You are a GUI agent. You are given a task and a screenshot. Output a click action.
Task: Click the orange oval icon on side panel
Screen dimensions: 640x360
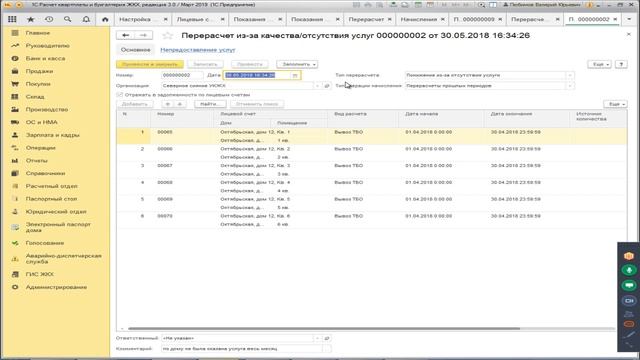[x=629, y=324]
